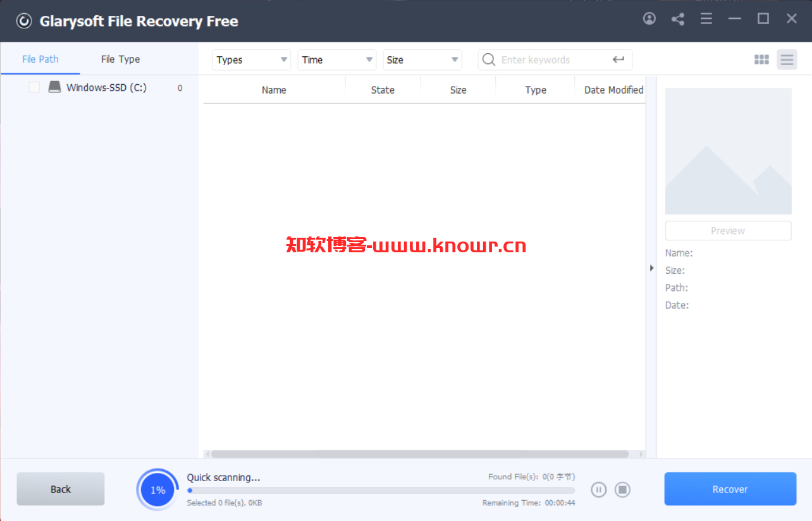This screenshot has width=812, height=521.
Task: Click left arrow of horizontal scrollbar
Action: (207, 454)
